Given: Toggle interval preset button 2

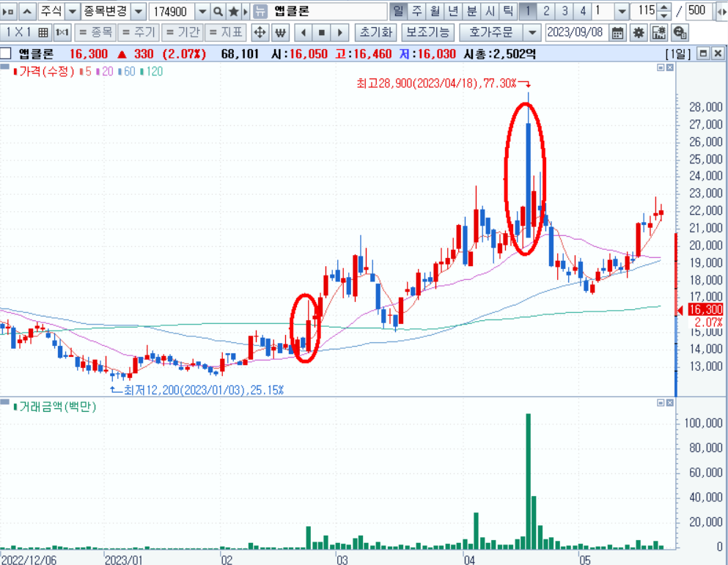Looking at the screenshot, I should point(546,11).
